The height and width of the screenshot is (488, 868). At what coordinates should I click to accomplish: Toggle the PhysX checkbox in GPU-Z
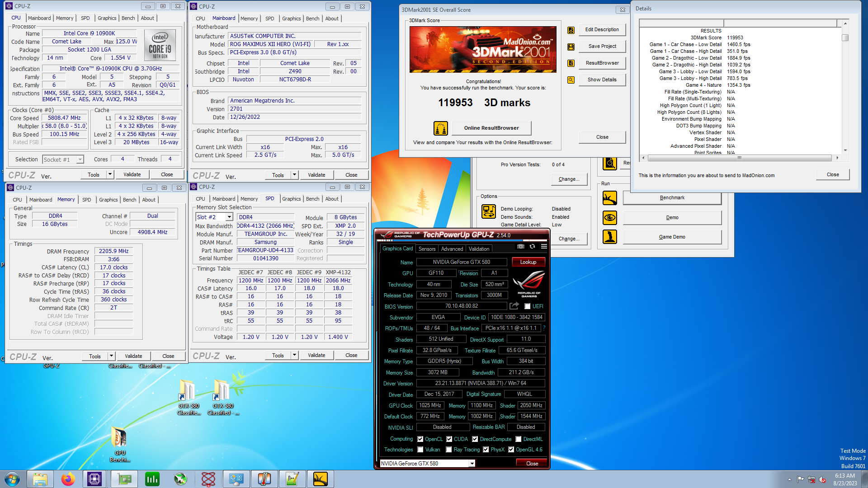486,450
